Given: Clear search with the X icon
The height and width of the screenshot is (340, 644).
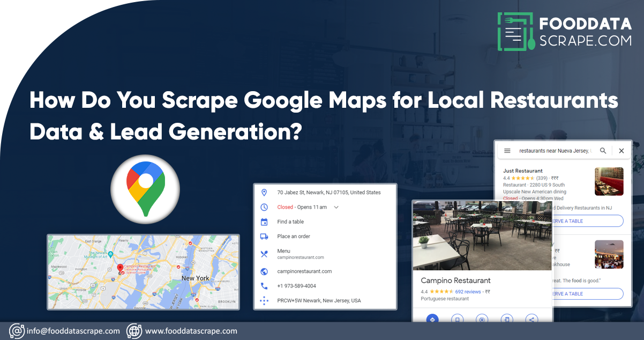Looking at the screenshot, I should click(621, 151).
